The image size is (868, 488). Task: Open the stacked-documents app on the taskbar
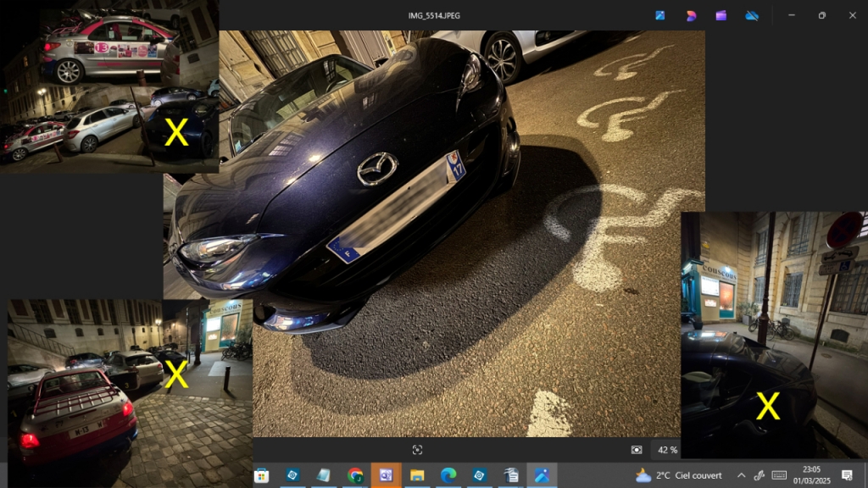[x=511, y=475]
